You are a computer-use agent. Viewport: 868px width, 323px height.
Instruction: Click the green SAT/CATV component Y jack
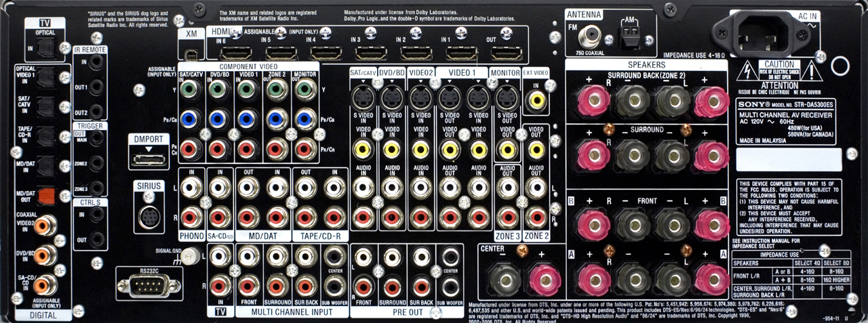[190, 88]
